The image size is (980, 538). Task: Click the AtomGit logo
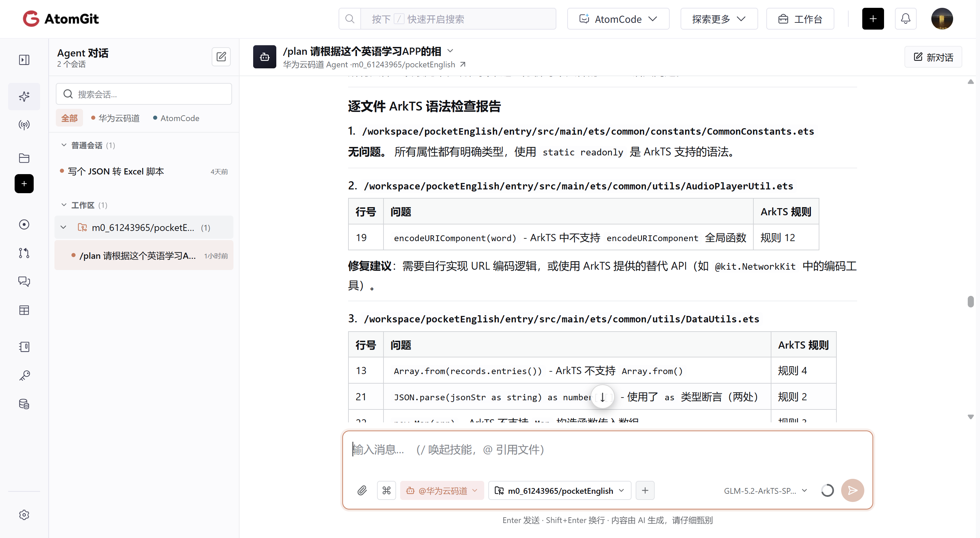pos(61,19)
